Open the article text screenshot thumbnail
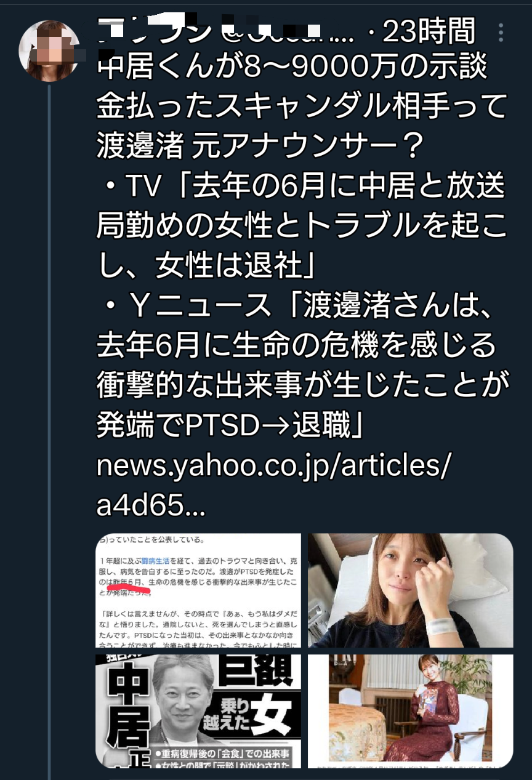This screenshot has width=532, height=780. pyautogui.click(x=198, y=590)
